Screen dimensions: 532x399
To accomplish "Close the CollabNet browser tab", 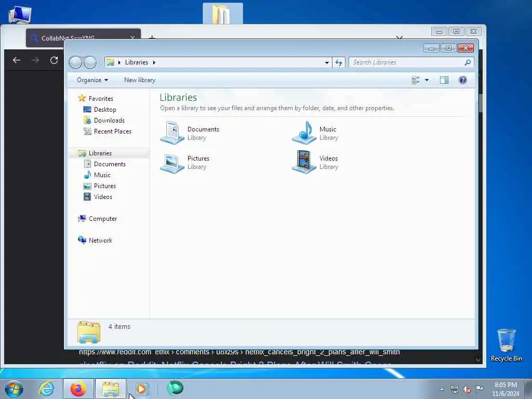I will (x=132, y=37).
